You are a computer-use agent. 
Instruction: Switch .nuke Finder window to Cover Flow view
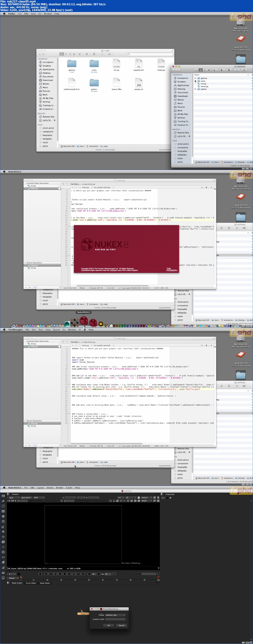point(74,54)
